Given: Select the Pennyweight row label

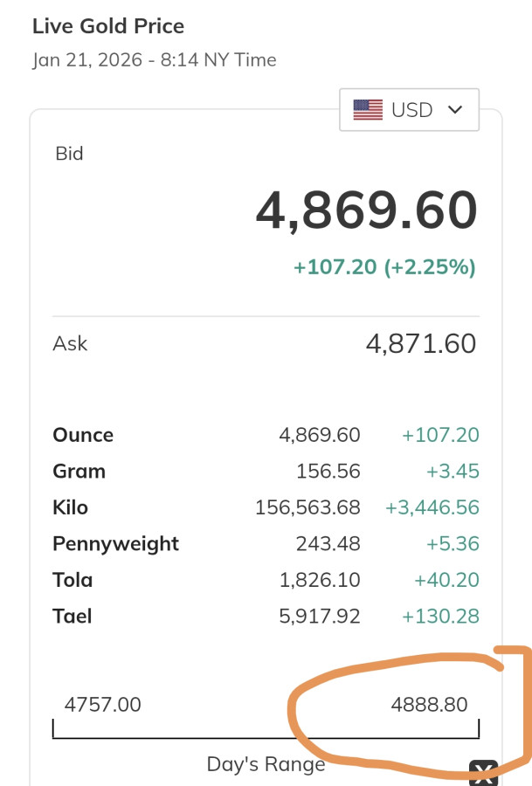Looking at the screenshot, I should point(115,544).
